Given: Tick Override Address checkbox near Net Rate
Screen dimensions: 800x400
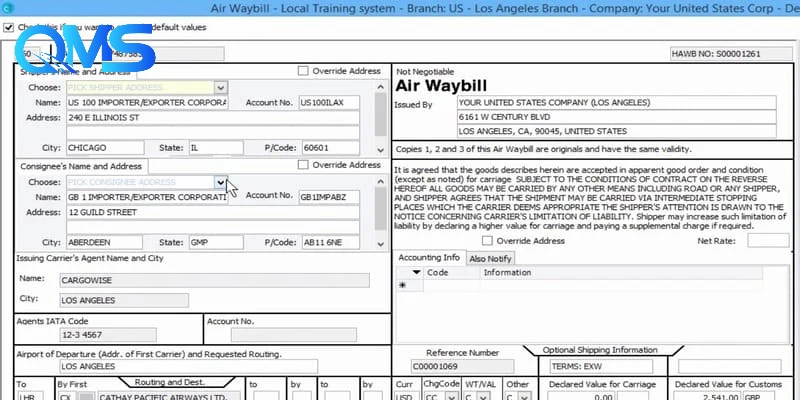Looking at the screenshot, I should [x=487, y=240].
